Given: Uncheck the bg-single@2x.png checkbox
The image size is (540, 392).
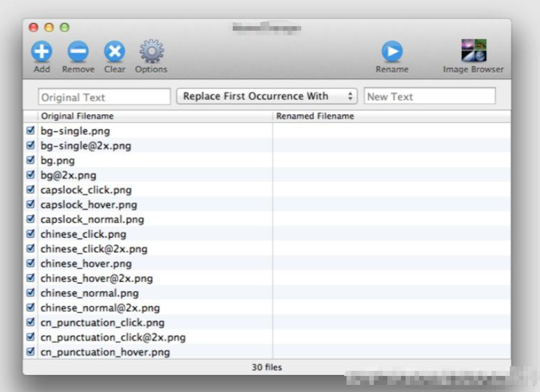Looking at the screenshot, I should click(x=30, y=145).
